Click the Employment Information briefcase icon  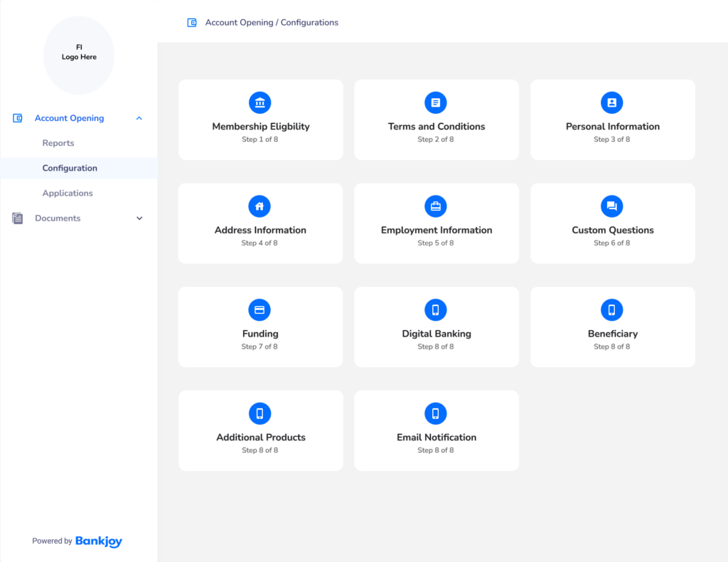tap(436, 206)
